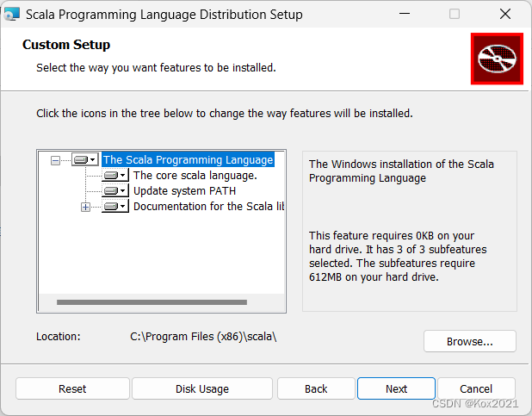
Task: Click the 'Location:' label
Action: coord(59,336)
